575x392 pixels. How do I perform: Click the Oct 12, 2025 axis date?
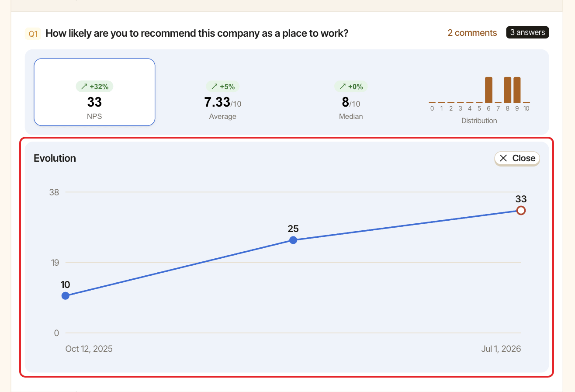point(89,349)
